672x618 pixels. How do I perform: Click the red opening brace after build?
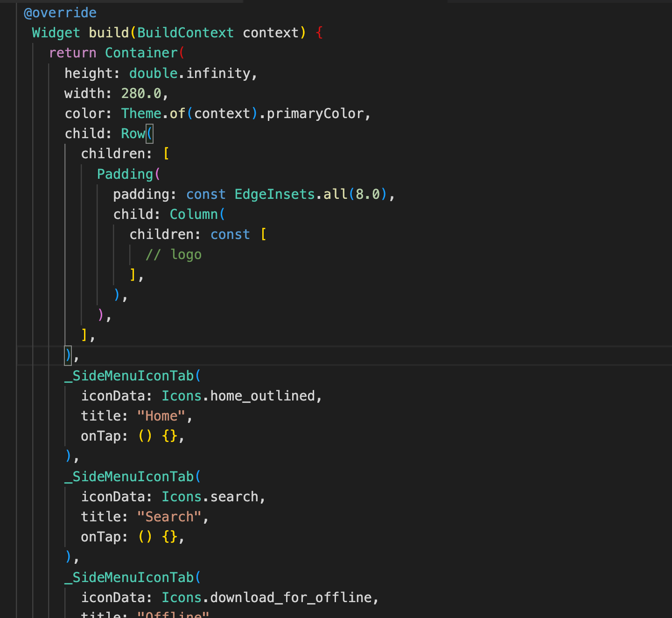319,33
